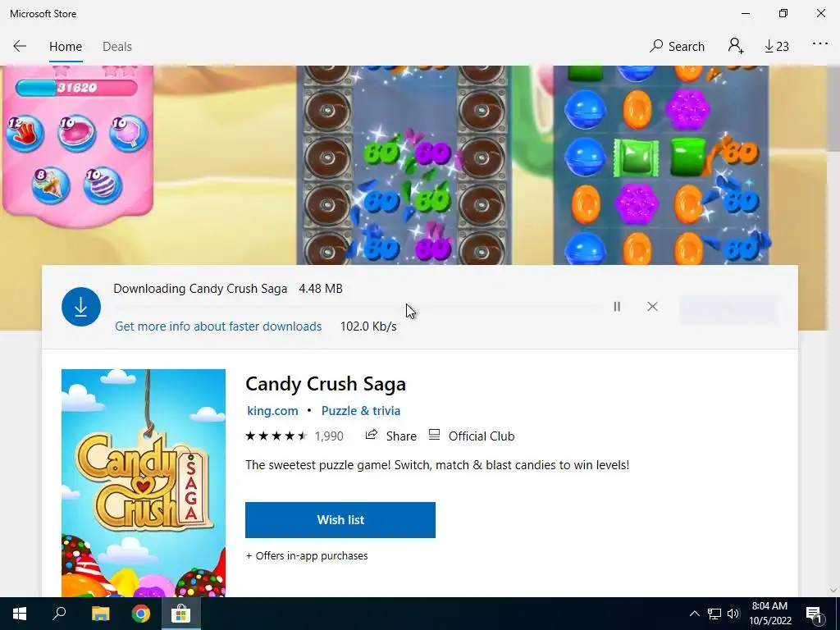Viewport: 840px width, 630px height.
Task: Click the download progress bar
Action: pos(356,307)
